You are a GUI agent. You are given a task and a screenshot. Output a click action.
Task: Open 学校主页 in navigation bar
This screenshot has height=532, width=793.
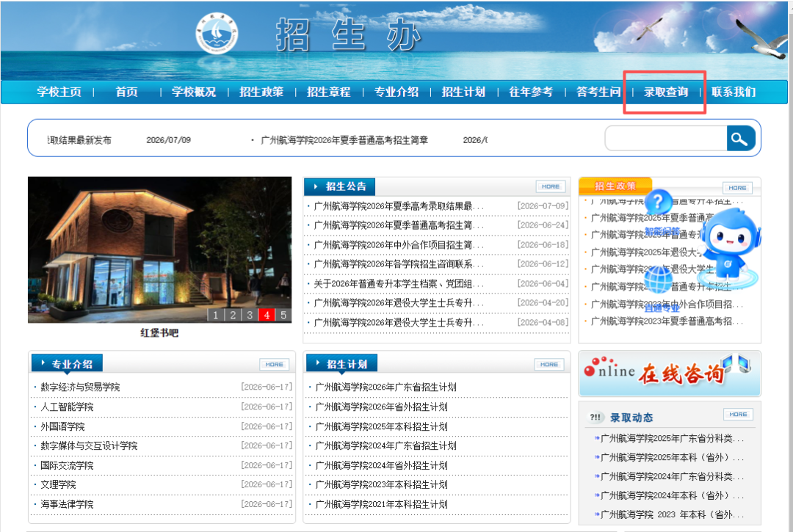(x=59, y=92)
